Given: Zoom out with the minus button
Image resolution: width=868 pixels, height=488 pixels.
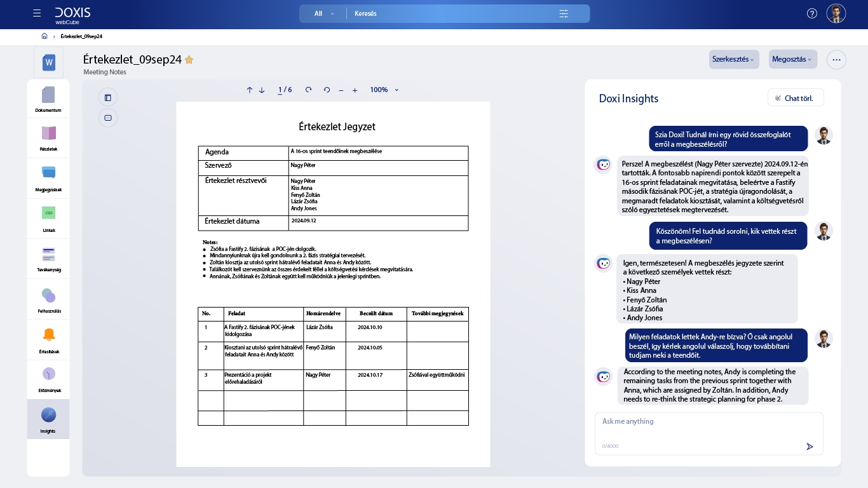Looking at the screenshot, I should click(341, 90).
